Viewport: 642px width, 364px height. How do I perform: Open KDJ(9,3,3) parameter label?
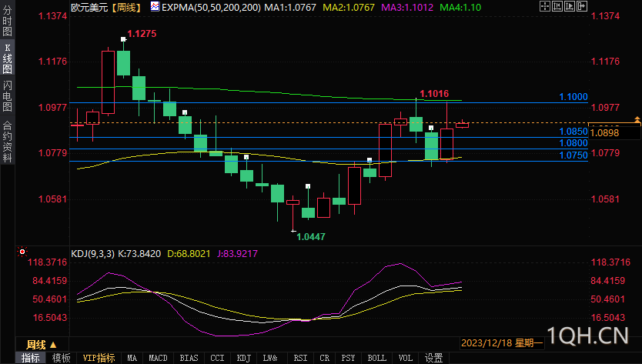click(93, 253)
